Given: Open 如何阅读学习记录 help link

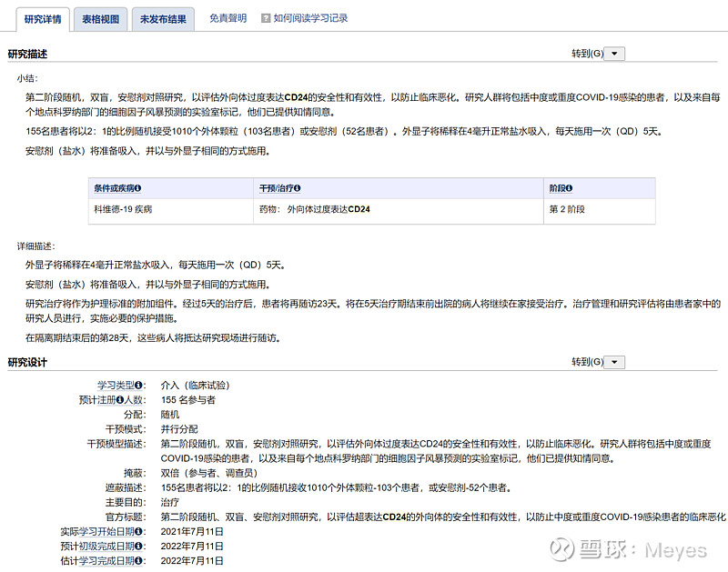Looking at the screenshot, I should (310, 18).
